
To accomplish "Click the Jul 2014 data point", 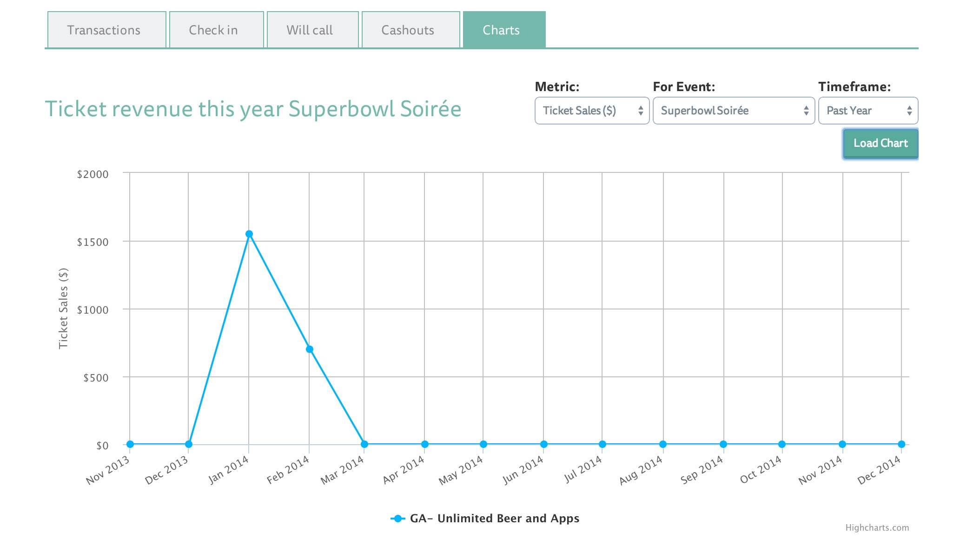I will 603,444.
